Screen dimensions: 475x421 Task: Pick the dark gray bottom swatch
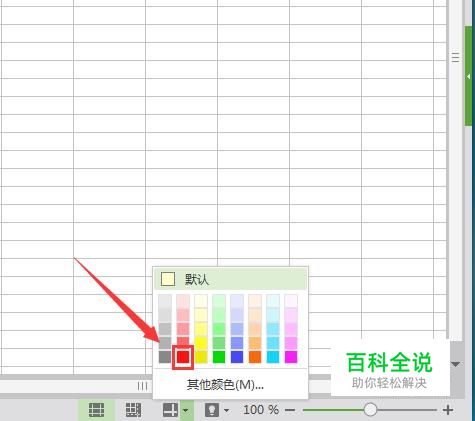[x=165, y=357]
